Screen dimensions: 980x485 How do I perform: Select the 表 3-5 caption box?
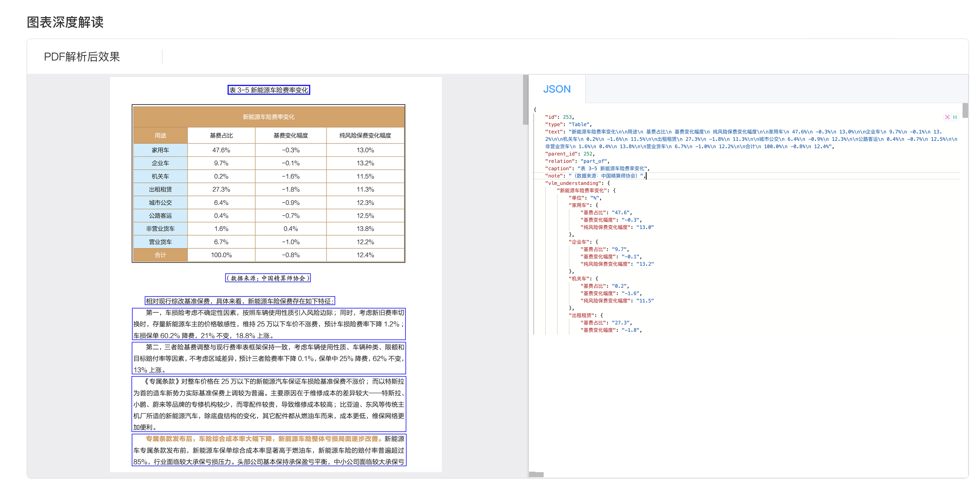tap(269, 90)
